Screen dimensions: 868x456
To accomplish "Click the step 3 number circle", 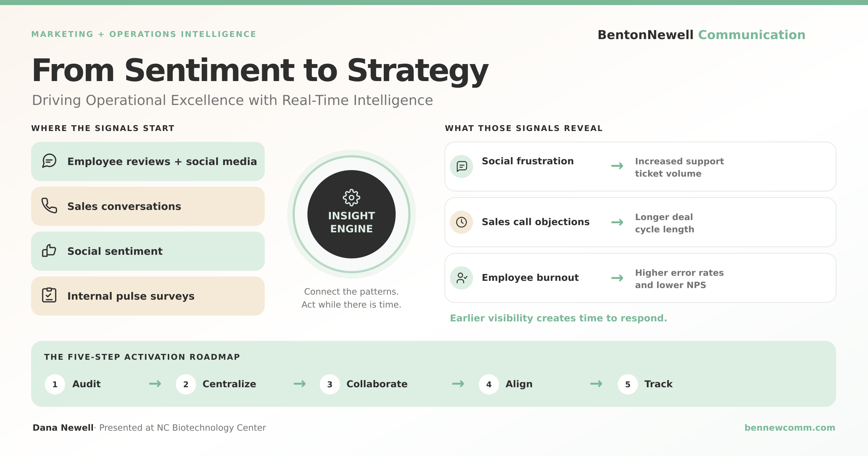I will coord(330,384).
